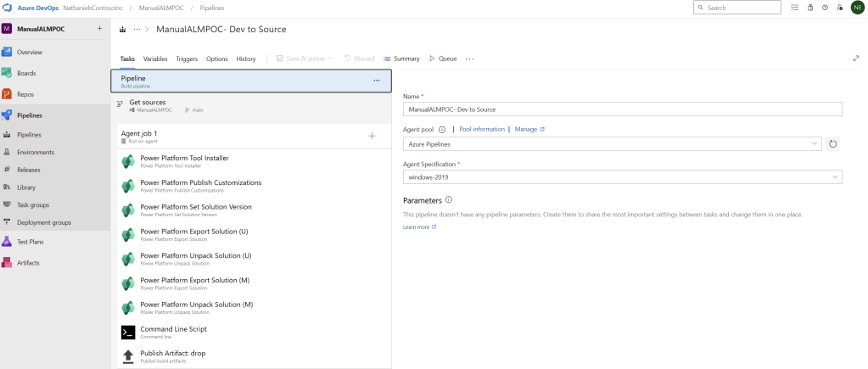Switch to the Triggers tab

pyautogui.click(x=188, y=59)
